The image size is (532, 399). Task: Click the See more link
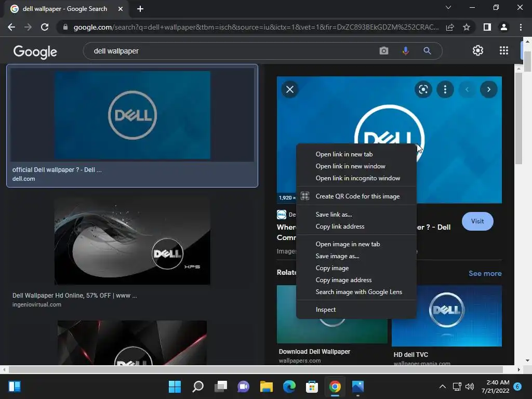485,273
